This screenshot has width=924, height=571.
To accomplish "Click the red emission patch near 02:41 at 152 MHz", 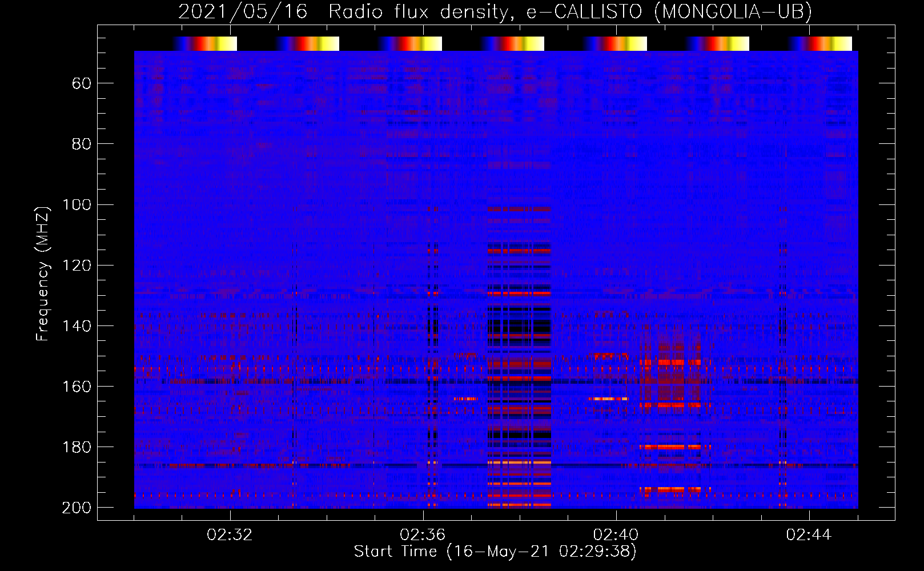I will point(670,362).
